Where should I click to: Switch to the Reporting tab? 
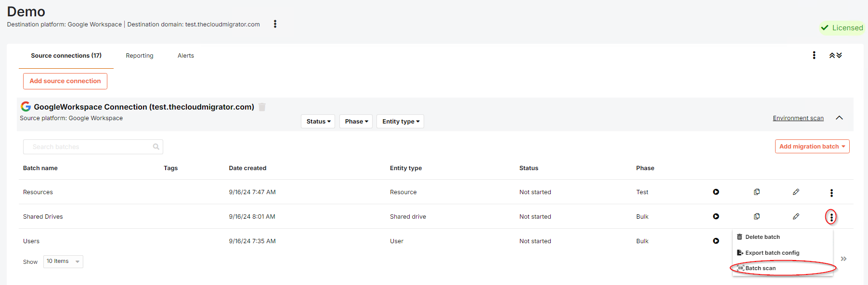pos(140,55)
